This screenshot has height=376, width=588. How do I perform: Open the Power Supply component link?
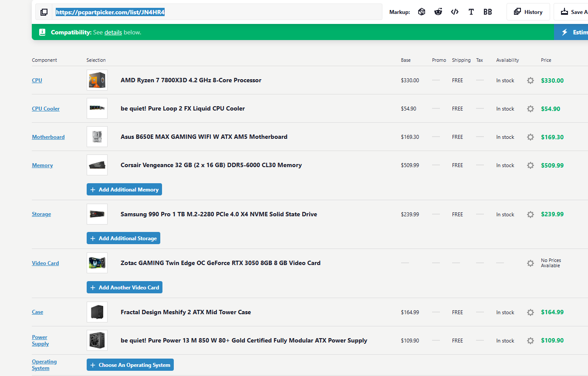pyautogui.click(x=40, y=340)
